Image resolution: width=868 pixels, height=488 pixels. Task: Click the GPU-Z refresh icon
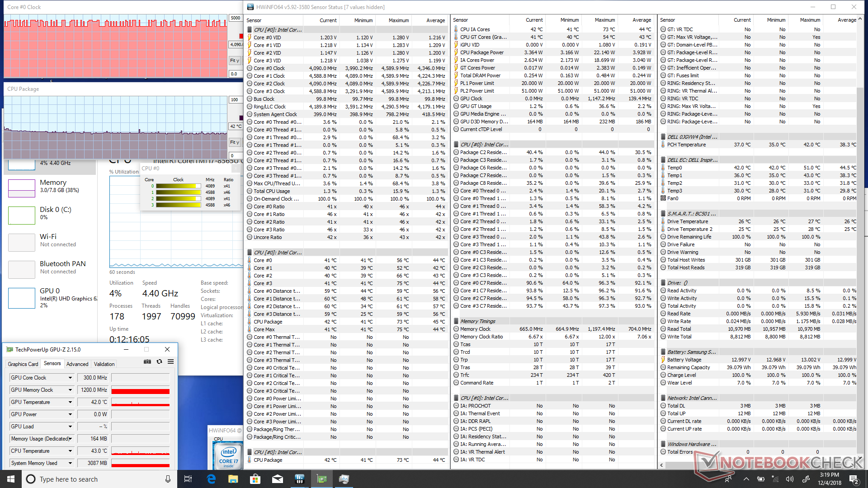pyautogui.click(x=159, y=362)
